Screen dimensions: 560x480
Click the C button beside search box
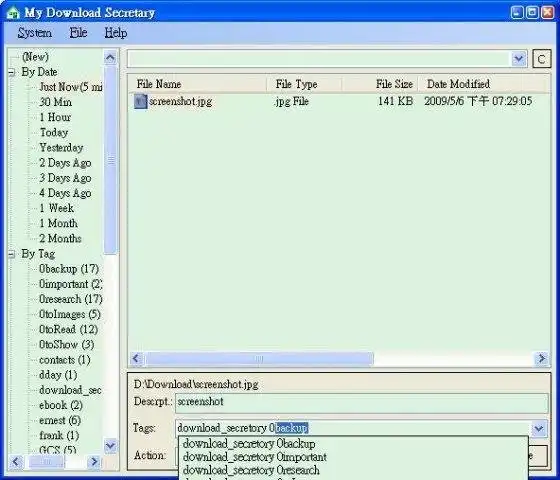[x=541, y=59]
